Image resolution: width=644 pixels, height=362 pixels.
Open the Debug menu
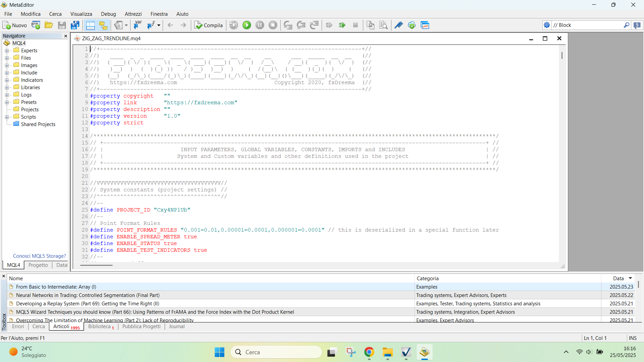tap(108, 14)
